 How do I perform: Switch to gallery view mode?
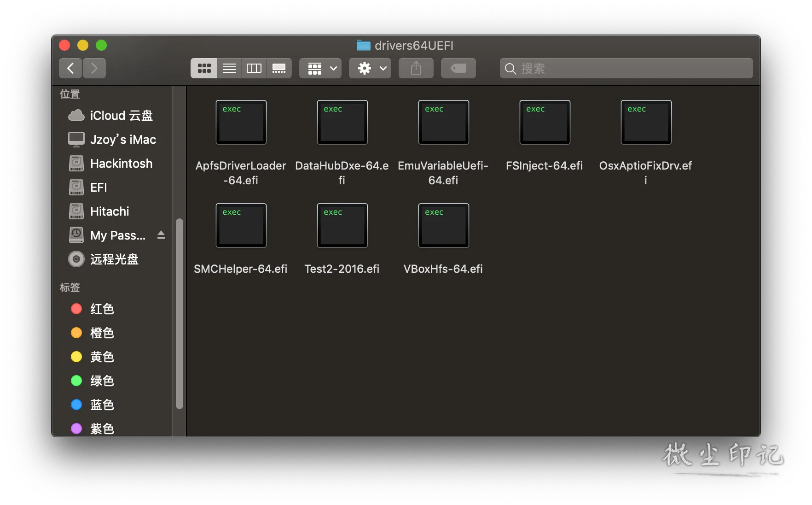(x=279, y=68)
